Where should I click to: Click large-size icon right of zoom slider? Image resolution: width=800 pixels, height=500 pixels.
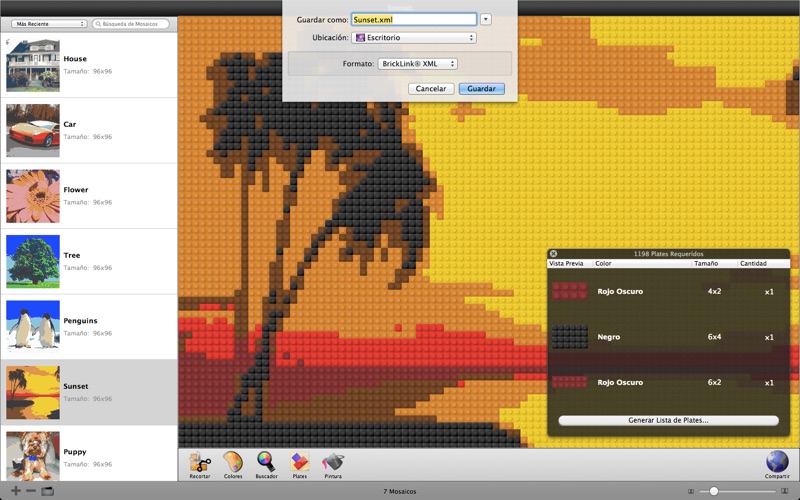[785, 491]
